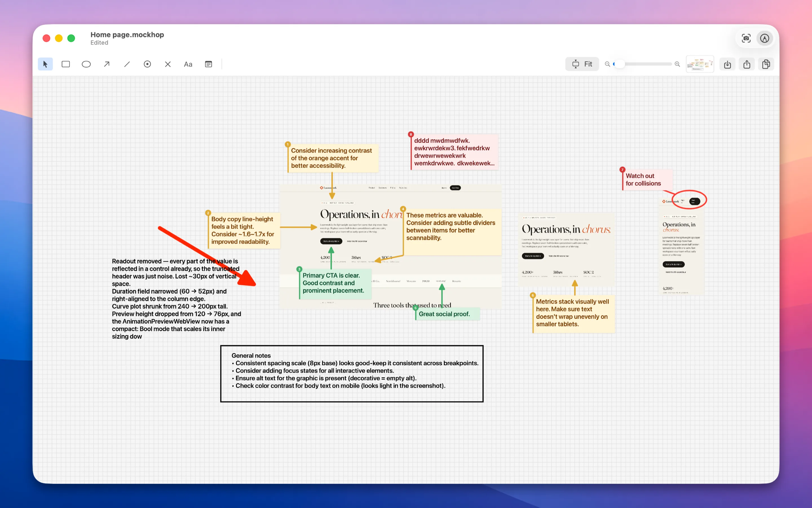
Task: Click the Home page.mockhop document title
Action: [x=127, y=35]
